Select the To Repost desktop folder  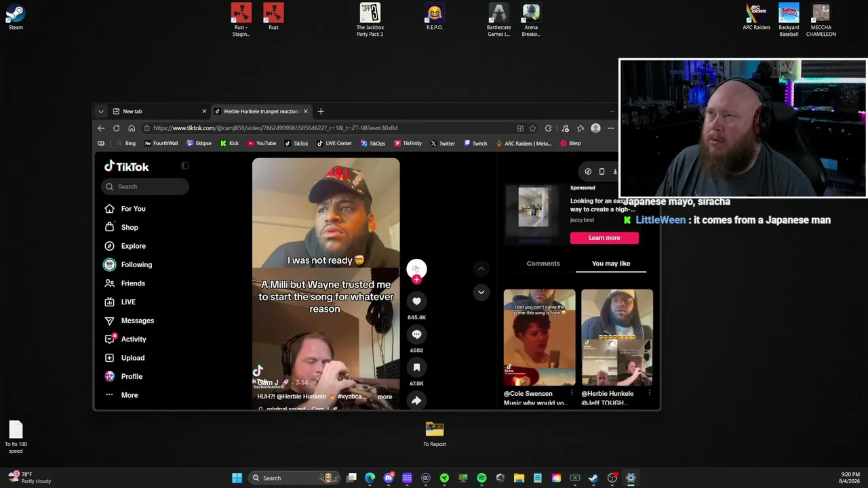pyautogui.click(x=435, y=434)
